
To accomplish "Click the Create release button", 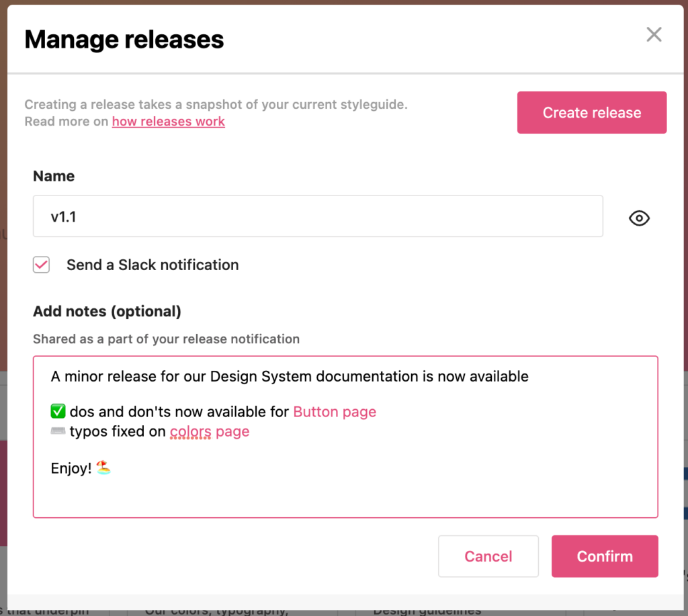I will [591, 112].
